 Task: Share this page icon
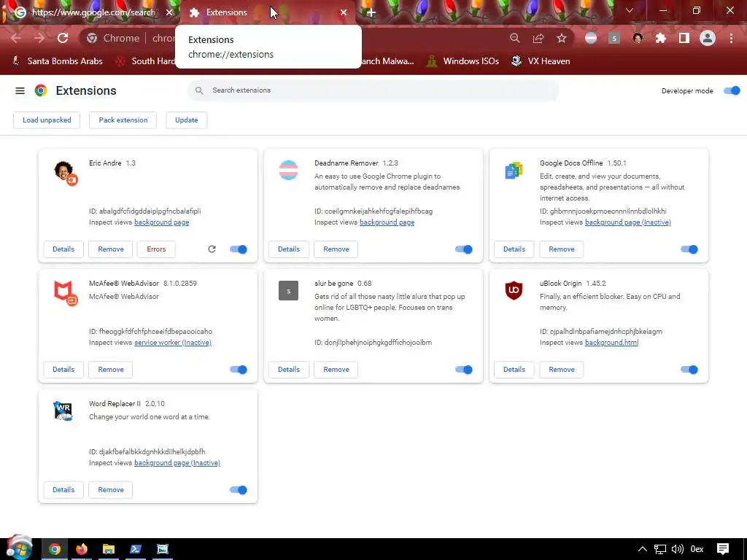[538, 38]
